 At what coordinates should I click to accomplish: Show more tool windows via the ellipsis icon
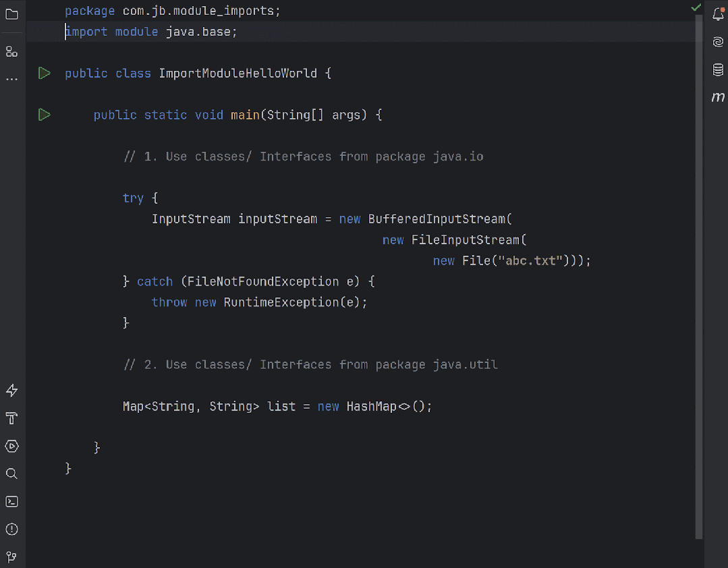pos(11,79)
